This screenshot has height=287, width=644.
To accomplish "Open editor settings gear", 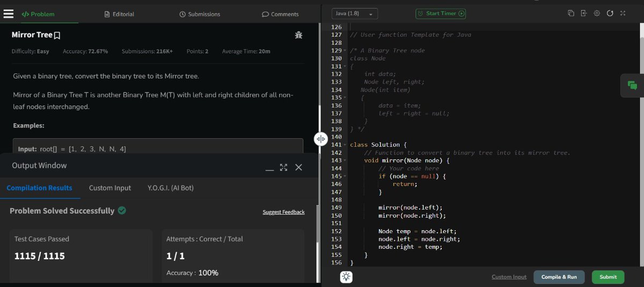I will click(597, 13).
